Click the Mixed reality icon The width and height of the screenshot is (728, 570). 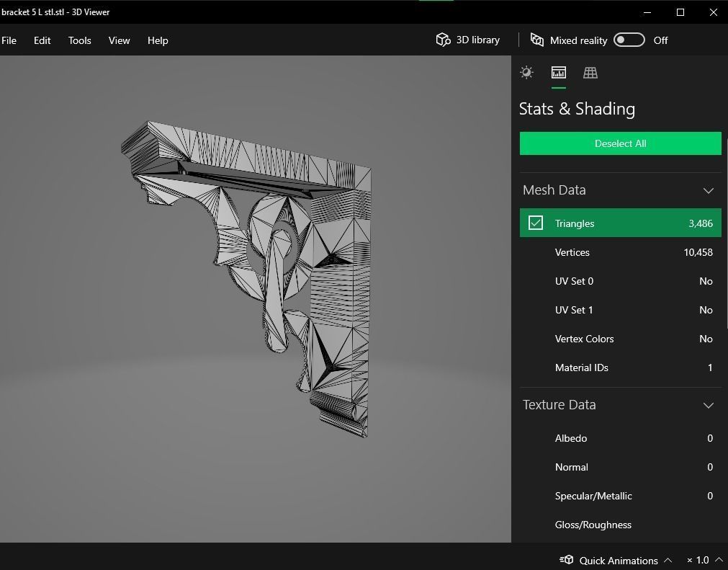click(536, 40)
